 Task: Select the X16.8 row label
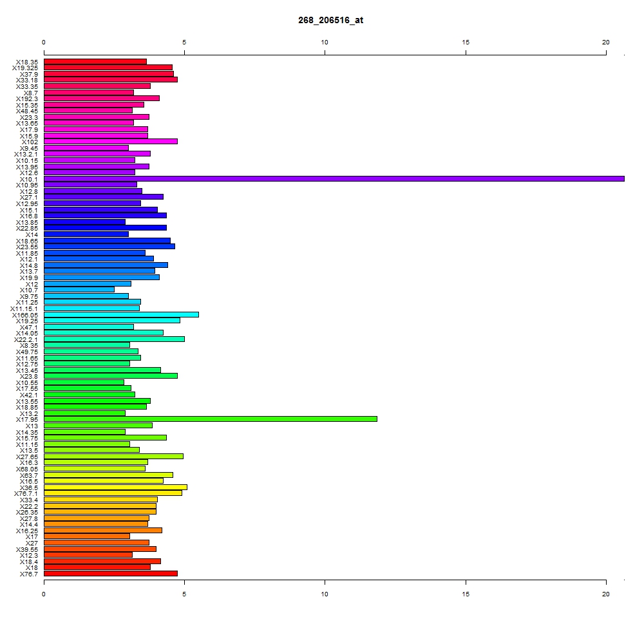29,216
